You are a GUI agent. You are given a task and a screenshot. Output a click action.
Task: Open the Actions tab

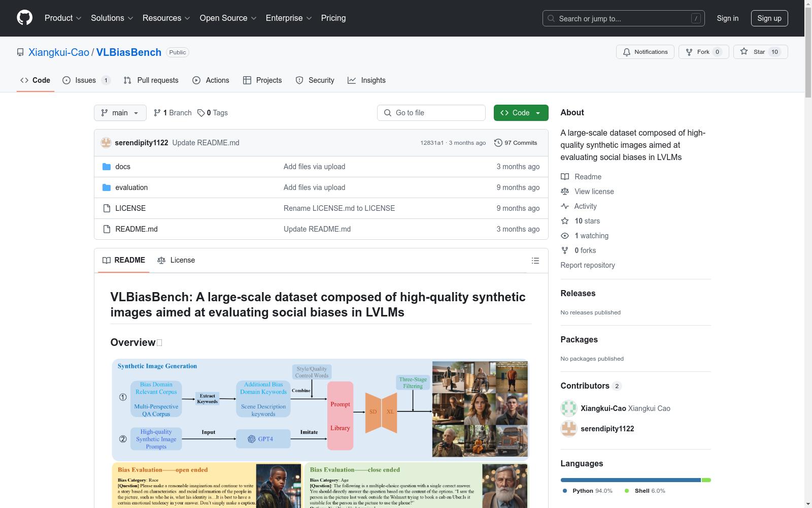pyautogui.click(x=211, y=80)
